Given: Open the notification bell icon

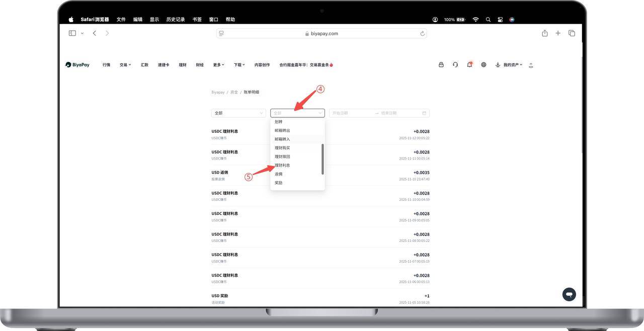Looking at the screenshot, I should [x=469, y=65].
